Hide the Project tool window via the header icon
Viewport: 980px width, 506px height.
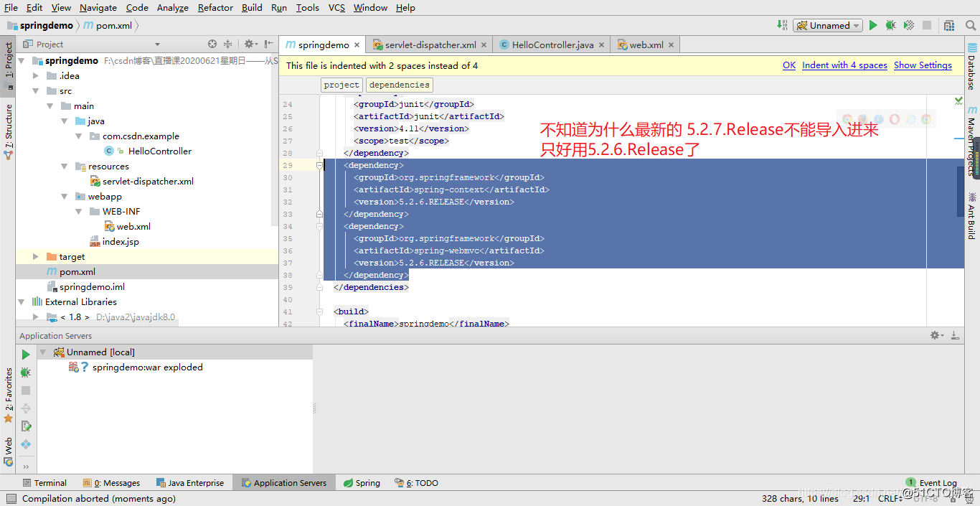click(x=268, y=44)
